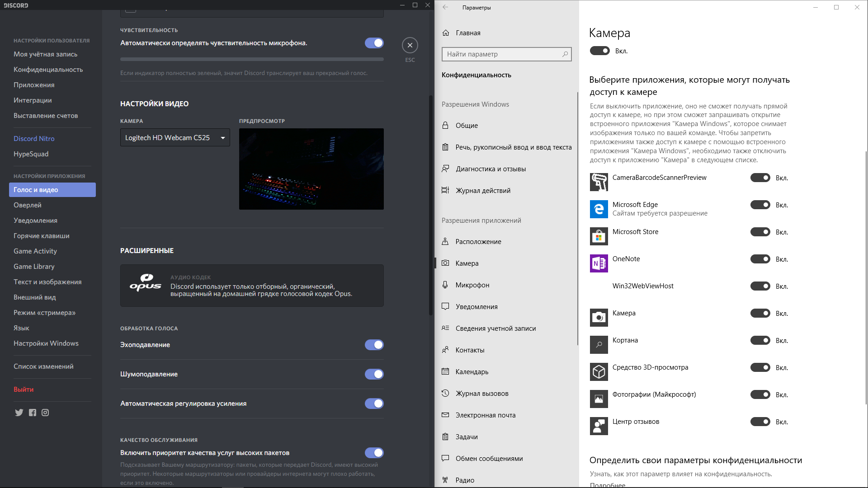Click the search magnifier in Найти параметр
This screenshot has height=488, width=868.
point(565,54)
